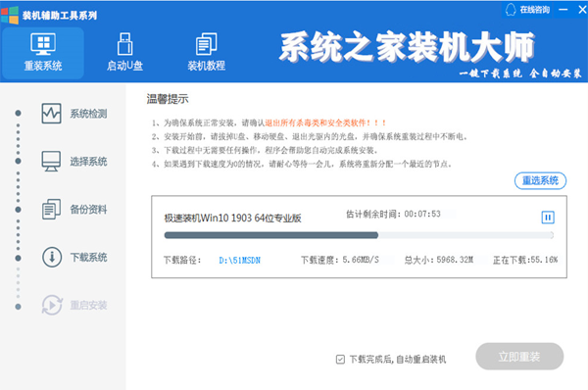Minimize the installer window

click(563, 10)
